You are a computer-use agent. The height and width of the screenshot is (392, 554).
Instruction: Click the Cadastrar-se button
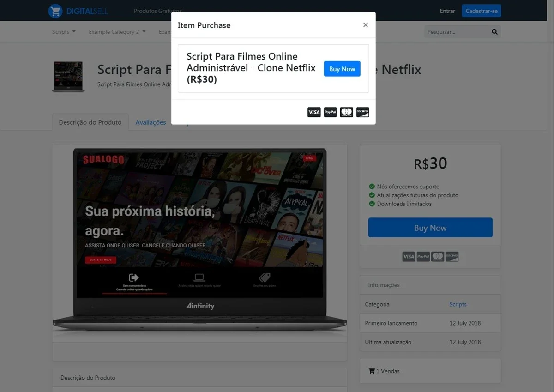coord(482,11)
